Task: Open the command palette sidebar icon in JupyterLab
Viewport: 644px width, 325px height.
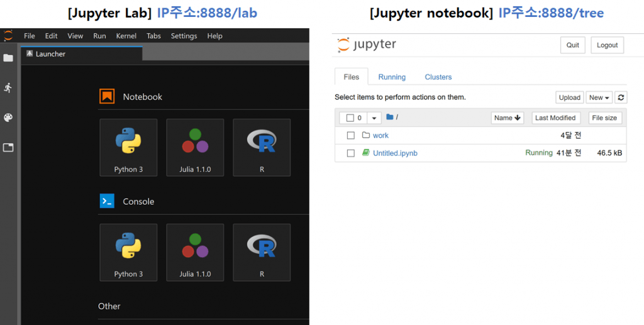Action: click(8, 118)
